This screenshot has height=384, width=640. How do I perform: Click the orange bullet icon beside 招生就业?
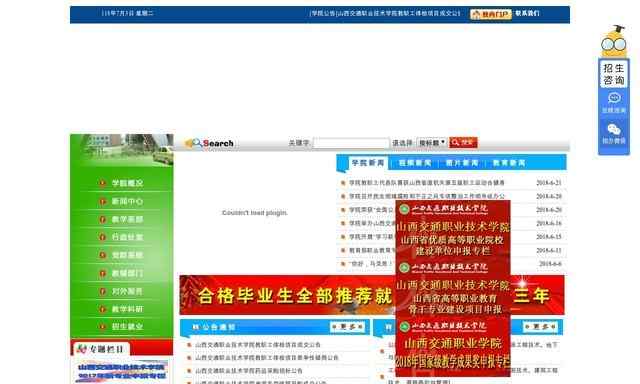102,326
